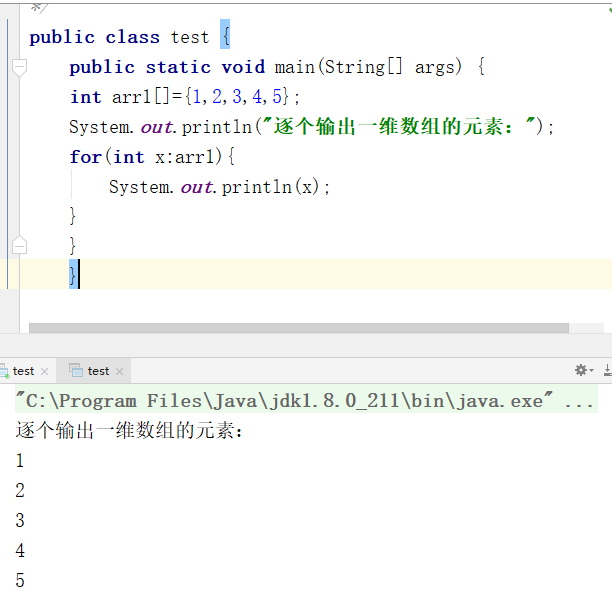The height and width of the screenshot is (599, 612).
Task: Click the 'public class test' line
Action: [x=130, y=37]
